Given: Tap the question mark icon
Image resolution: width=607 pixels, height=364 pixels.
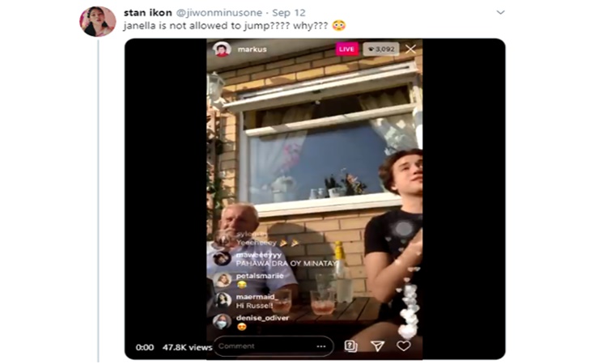Looking at the screenshot, I should [350, 346].
